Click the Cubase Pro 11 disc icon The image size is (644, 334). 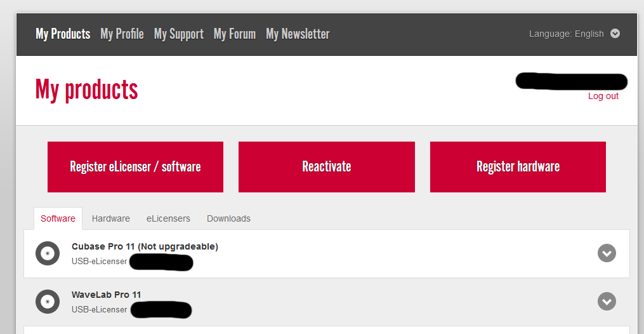tap(48, 253)
